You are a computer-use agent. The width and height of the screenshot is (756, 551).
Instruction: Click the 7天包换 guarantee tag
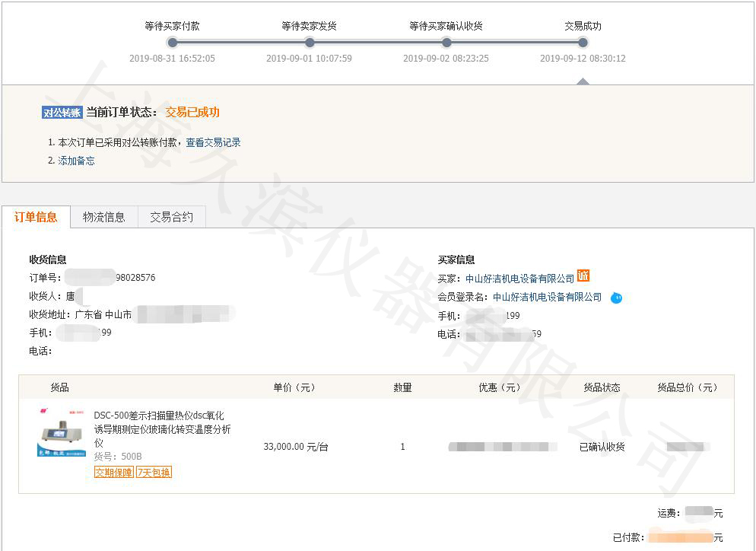click(x=154, y=473)
